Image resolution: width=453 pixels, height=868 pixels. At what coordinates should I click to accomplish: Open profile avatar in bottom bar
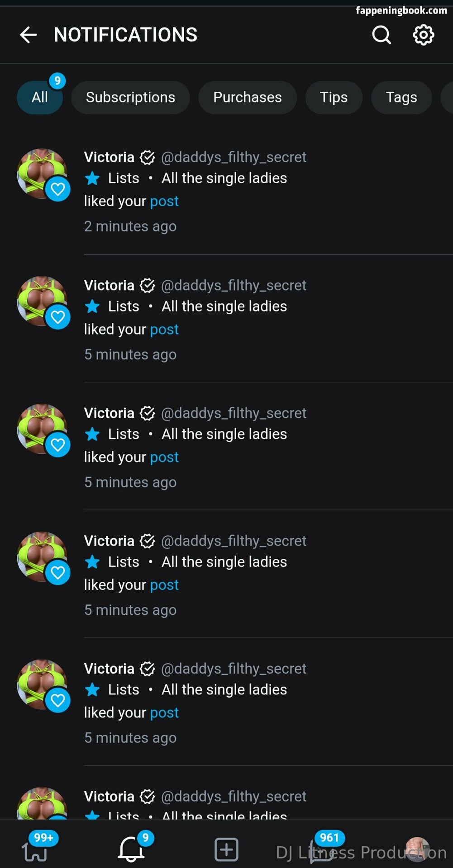pos(417,849)
